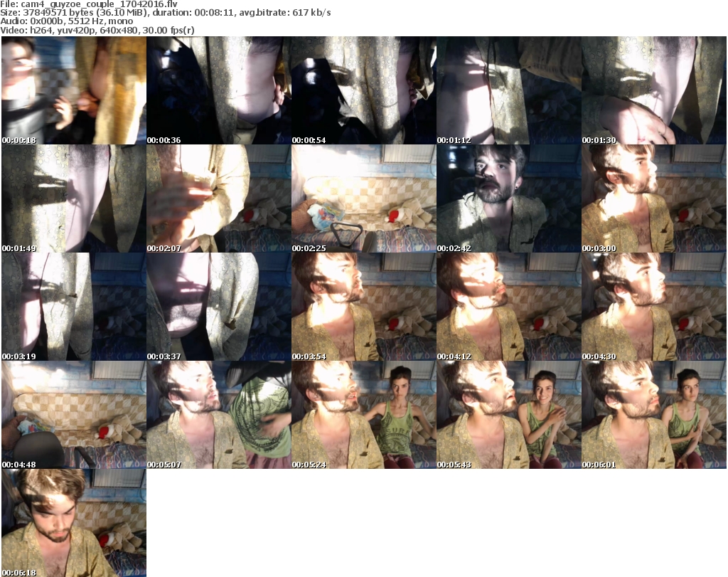Pick the frame stamped 00:01:12
Screen dimensions: 728x577
click(509, 90)
